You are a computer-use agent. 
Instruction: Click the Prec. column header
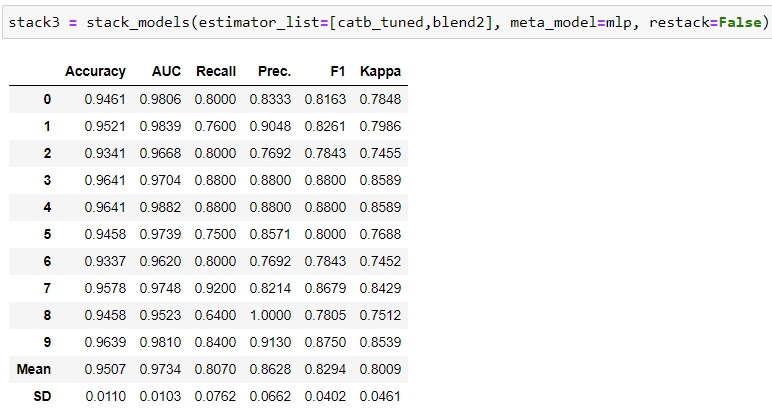(x=274, y=72)
